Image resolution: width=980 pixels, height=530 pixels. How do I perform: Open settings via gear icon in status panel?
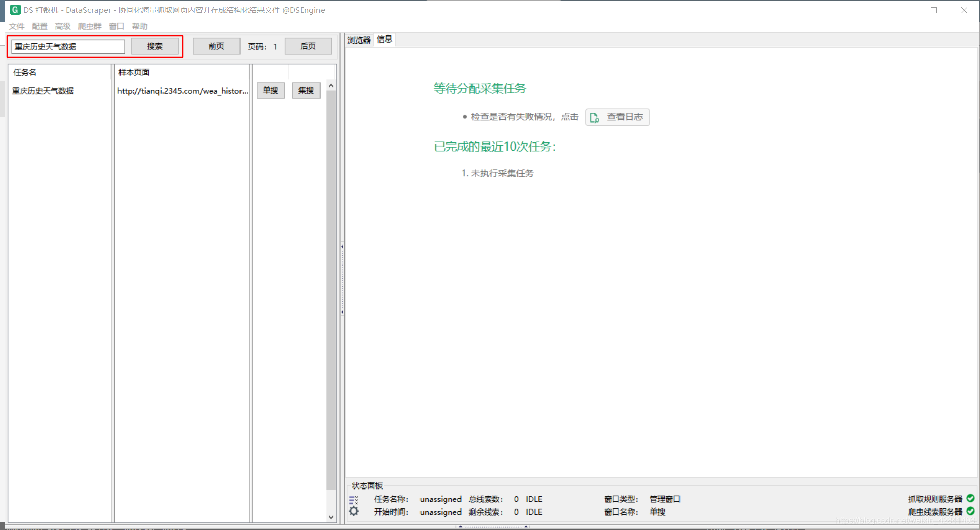pos(354,511)
